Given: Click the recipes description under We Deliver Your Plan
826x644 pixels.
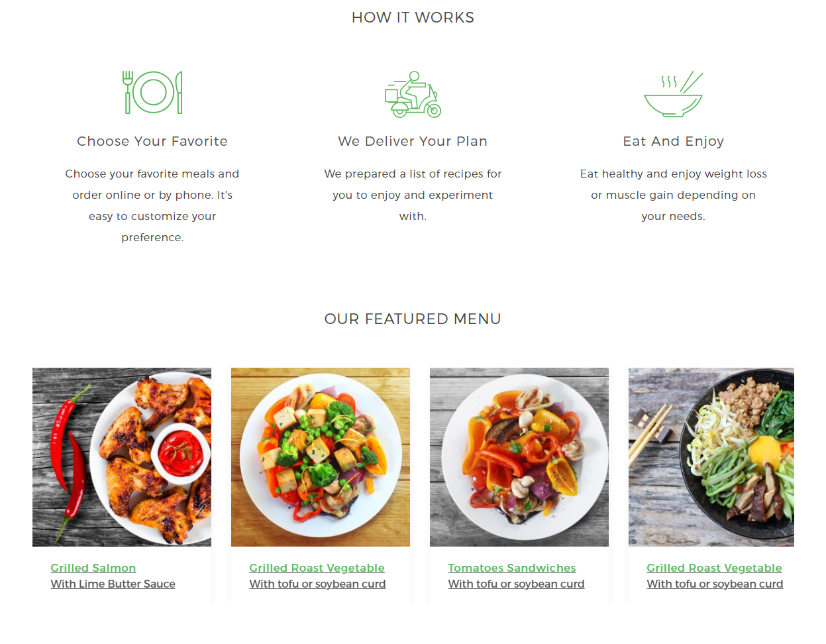Looking at the screenshot, I should coord(413,195).
